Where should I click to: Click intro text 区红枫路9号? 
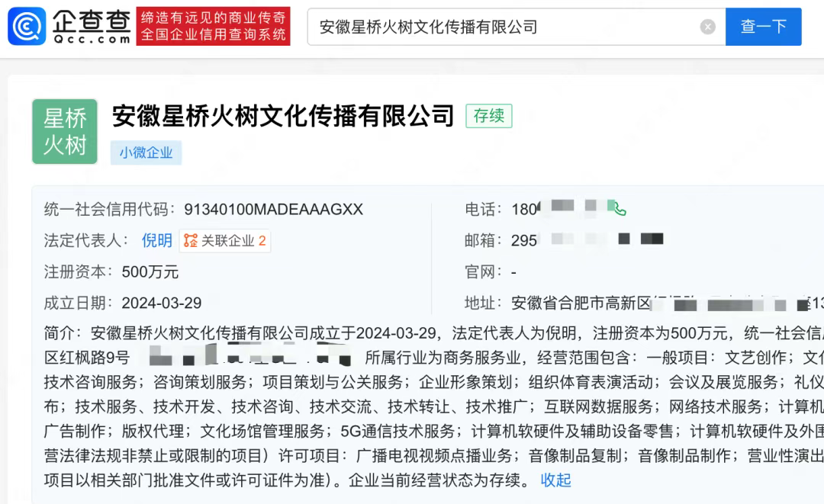coord(87,358)
